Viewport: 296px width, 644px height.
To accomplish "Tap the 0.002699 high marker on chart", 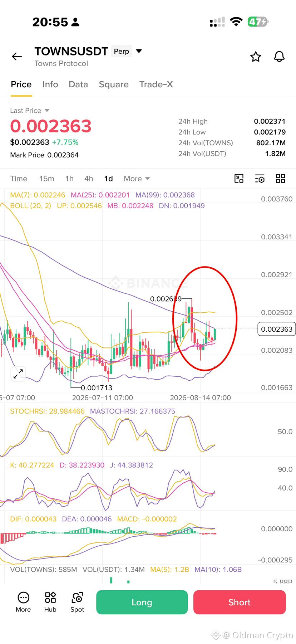I will pos(166,299).
